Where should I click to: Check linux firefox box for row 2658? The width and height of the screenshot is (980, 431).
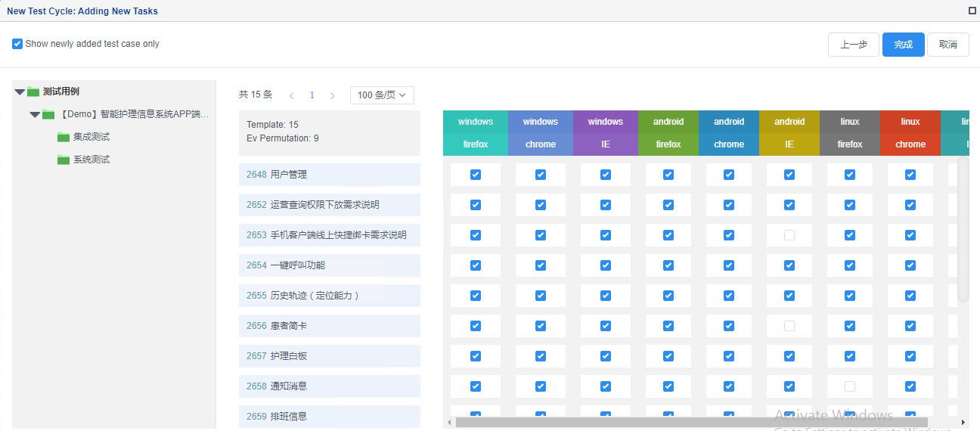click(x=850, y=386)
